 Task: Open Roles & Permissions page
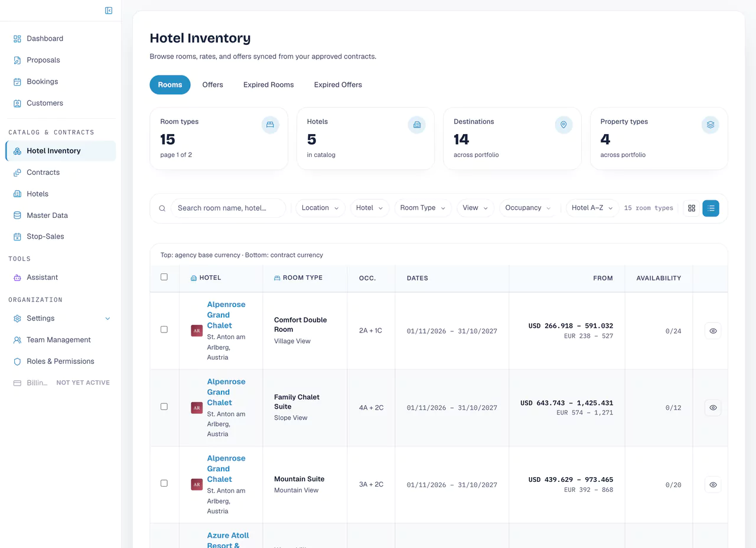(60, 361)
